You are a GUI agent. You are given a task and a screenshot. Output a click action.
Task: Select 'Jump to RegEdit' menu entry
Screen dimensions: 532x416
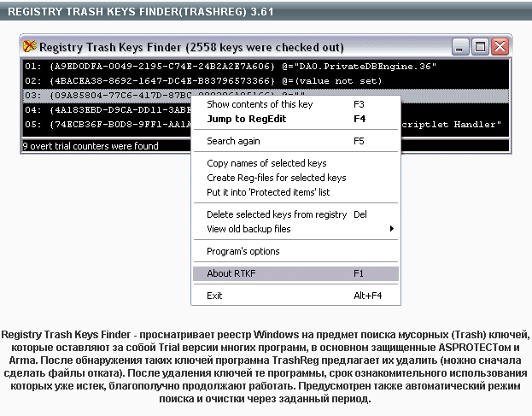point(295,119)
